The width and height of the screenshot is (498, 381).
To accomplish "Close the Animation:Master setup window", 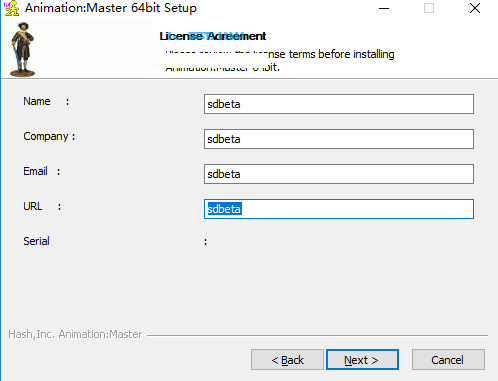I will [x=475, y=8].
